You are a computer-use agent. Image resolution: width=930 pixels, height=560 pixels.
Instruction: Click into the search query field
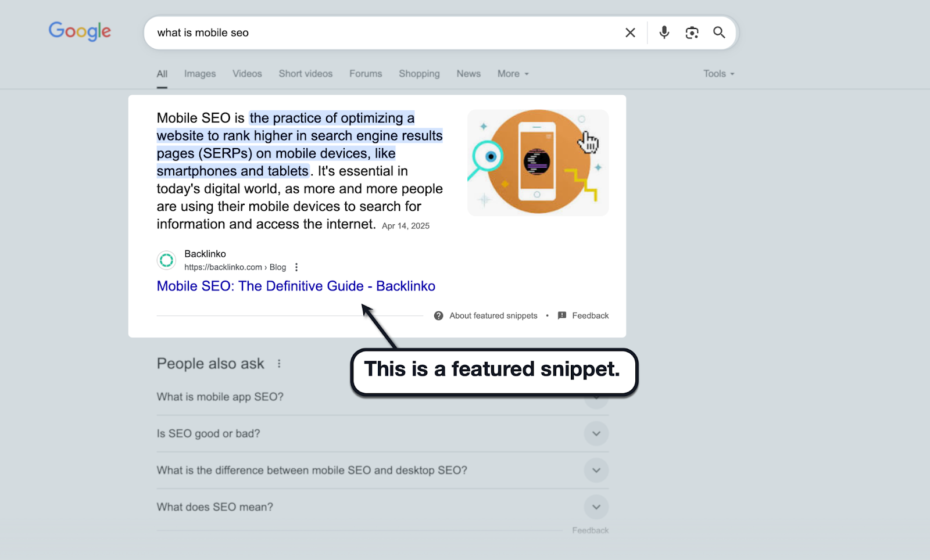tap(384, 33)
